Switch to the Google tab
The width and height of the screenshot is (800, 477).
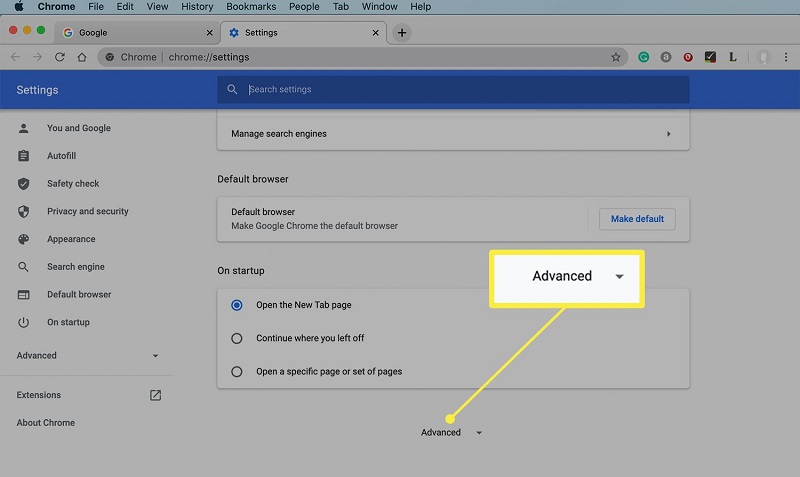tap(136, 33)
